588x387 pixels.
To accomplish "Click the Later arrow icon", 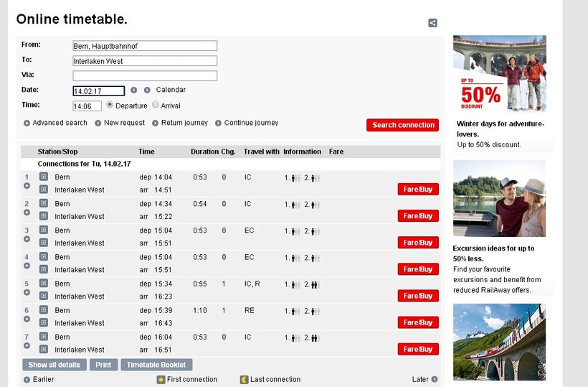I will pos(435,379).
